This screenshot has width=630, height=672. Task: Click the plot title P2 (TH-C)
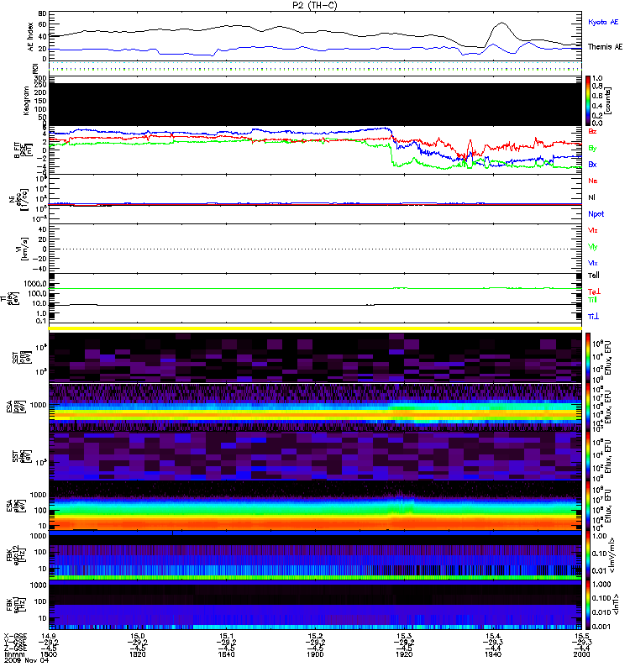click(315, 5)
